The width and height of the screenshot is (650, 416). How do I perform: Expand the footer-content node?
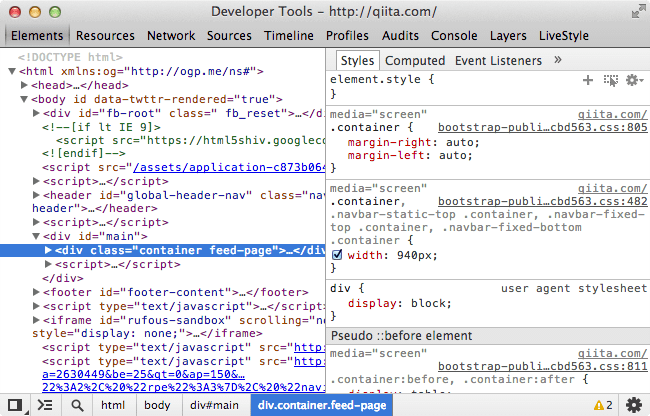tap(36, 292)
